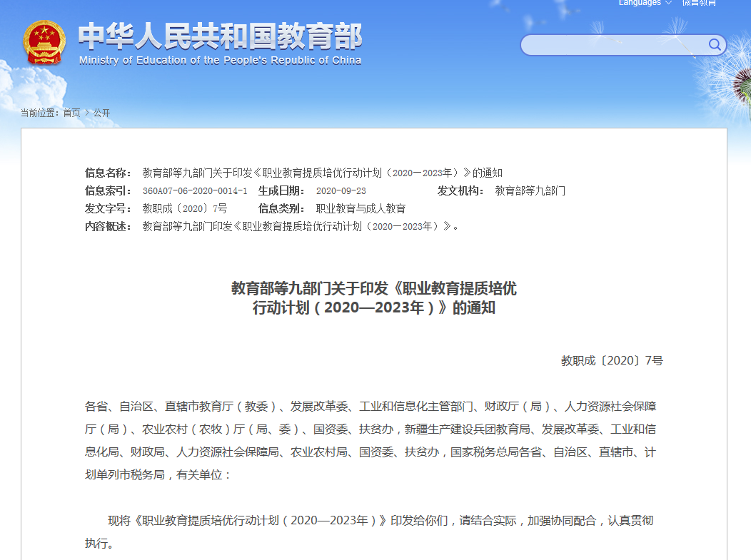Click the 信息类别 value 职业教育与成人教育
The image size is (751, 560).
coord(361,208)
